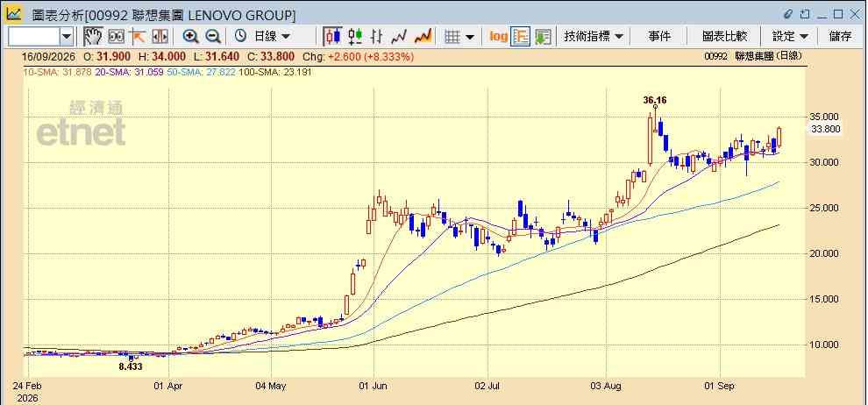Toggle the data legend panel icon
The width and height of the screenshot is (868, 405).
point(520,37)
